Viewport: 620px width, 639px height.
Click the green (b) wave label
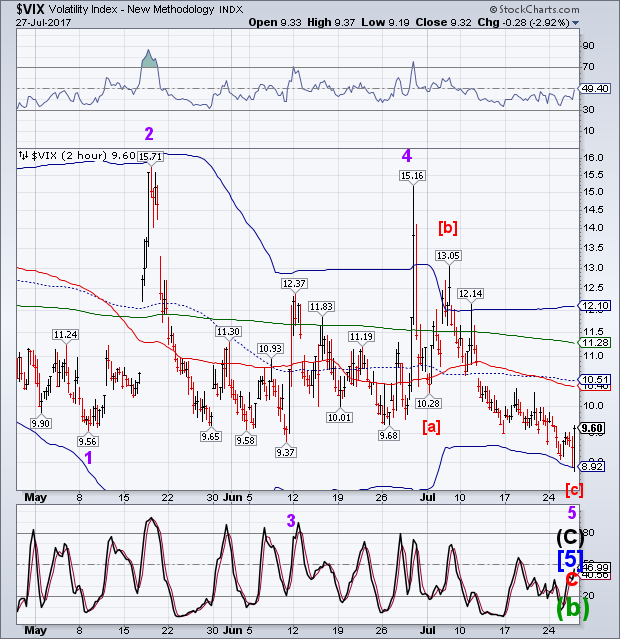point(570,606)
